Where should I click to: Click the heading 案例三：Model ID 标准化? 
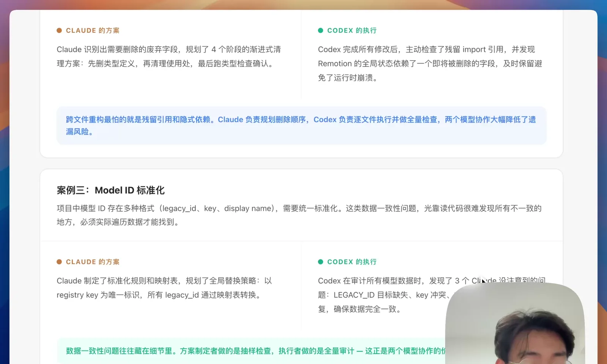pos(110,190)
